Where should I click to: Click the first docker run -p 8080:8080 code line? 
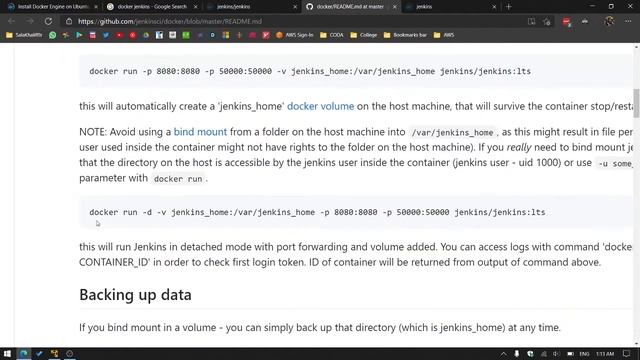310,71
